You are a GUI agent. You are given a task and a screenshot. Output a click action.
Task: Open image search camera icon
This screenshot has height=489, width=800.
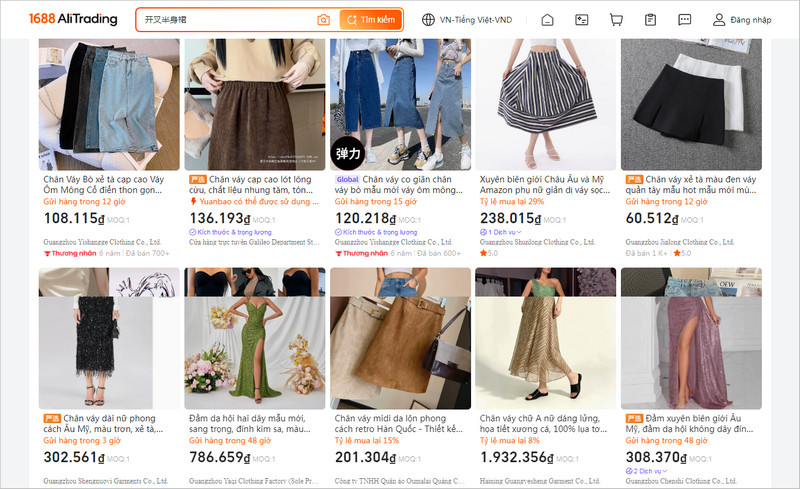[323, 20]
